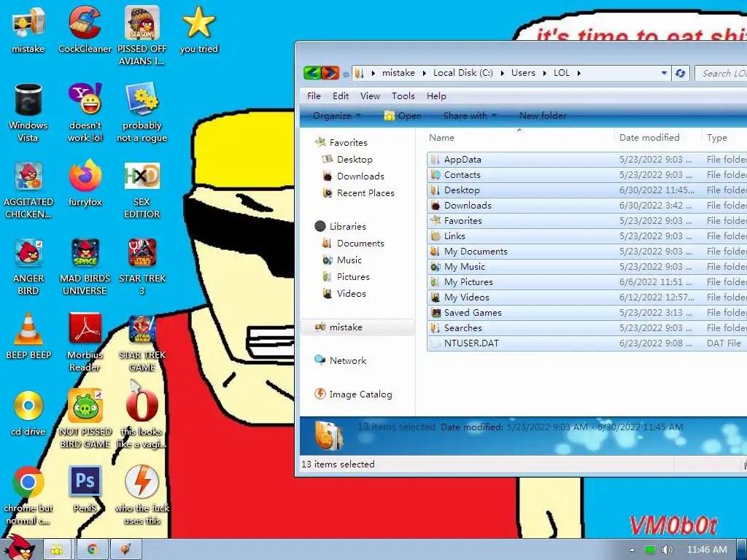
Task: Sort by Date modified column header
Action: tap(658, 138)
